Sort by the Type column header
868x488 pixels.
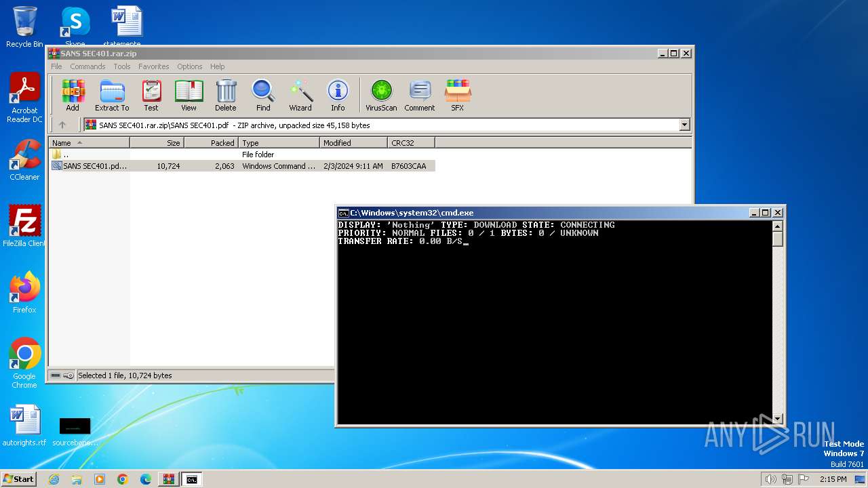(279, 142)
